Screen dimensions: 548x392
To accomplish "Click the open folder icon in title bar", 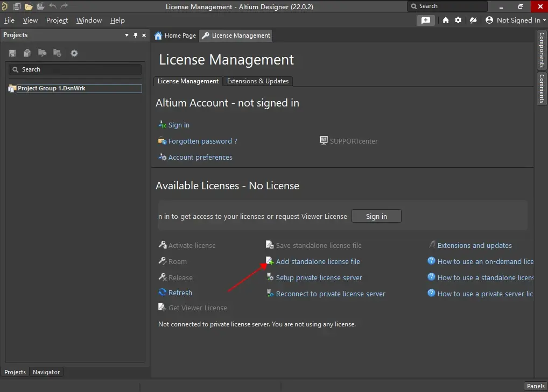I will [x=29, y=6].
